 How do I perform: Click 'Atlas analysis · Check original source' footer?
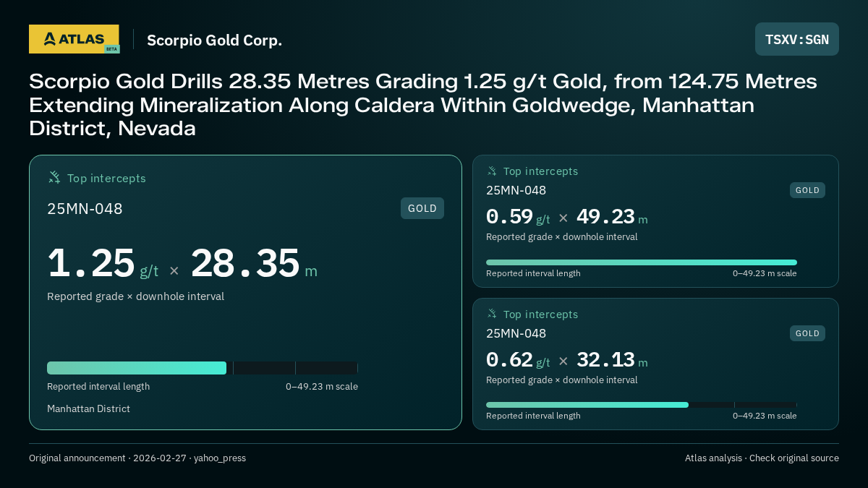pyautogui.click(x=762, y=458)
